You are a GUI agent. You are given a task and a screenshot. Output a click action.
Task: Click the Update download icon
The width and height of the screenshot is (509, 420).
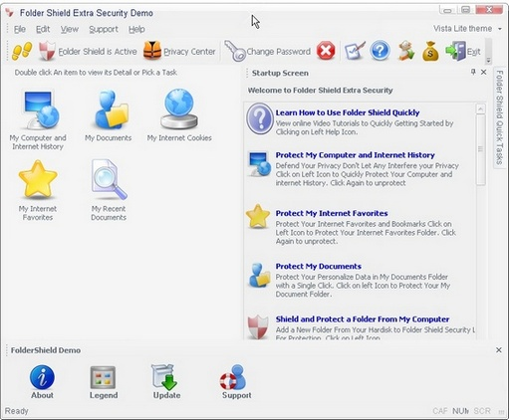[x=164, y=377]
